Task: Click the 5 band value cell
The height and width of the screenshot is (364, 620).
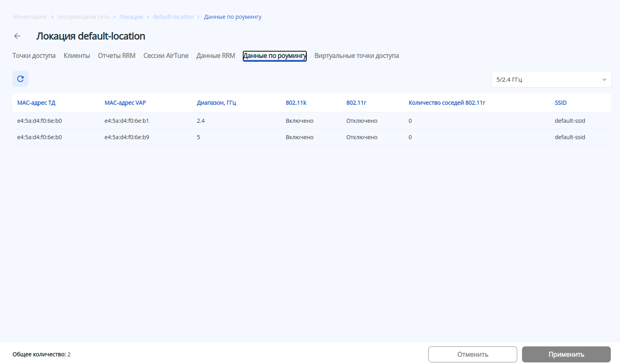Action: pyautogui.click(x=198, y=137)
